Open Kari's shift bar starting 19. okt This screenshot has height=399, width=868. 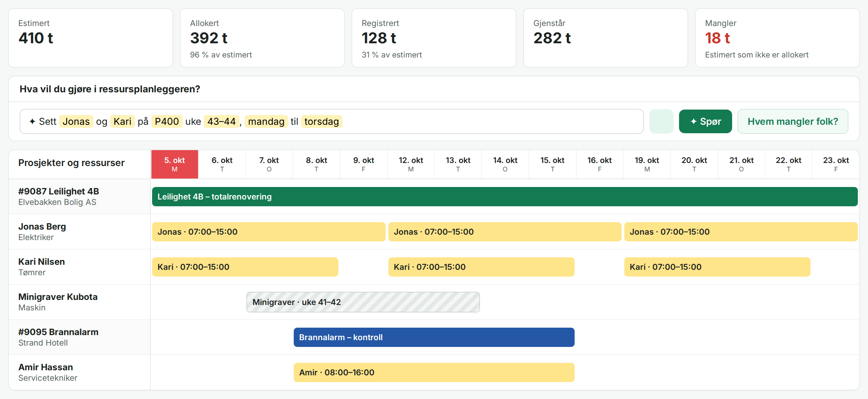click(717, 267)
